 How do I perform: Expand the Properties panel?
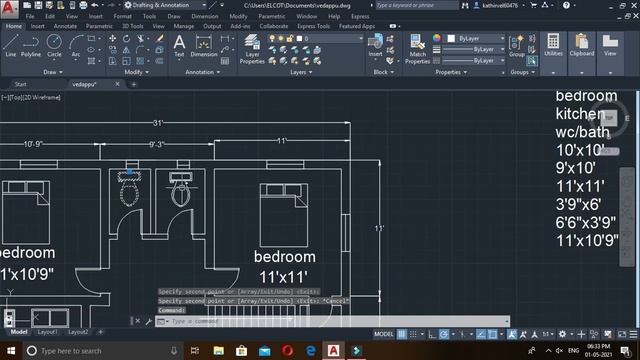coord(451,72)
